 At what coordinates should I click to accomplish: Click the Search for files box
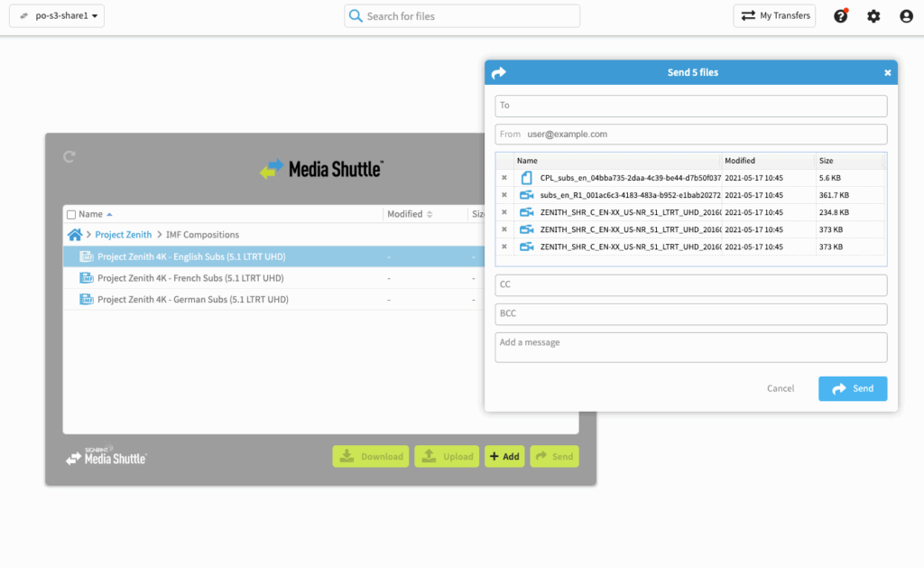(461, 16)
